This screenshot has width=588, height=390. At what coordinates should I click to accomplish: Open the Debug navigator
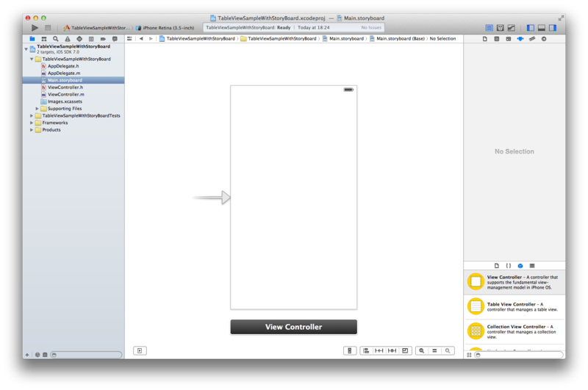pos(91,39)
